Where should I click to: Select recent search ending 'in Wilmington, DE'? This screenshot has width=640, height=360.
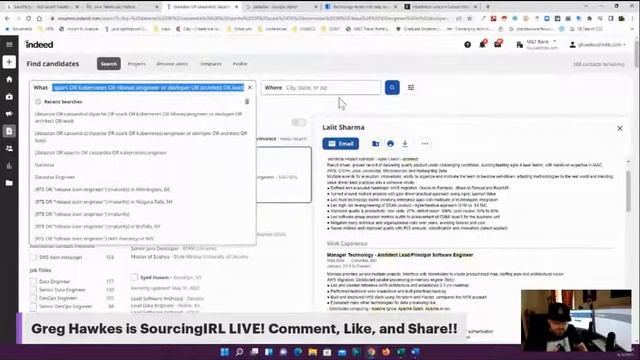click(102, 189)
